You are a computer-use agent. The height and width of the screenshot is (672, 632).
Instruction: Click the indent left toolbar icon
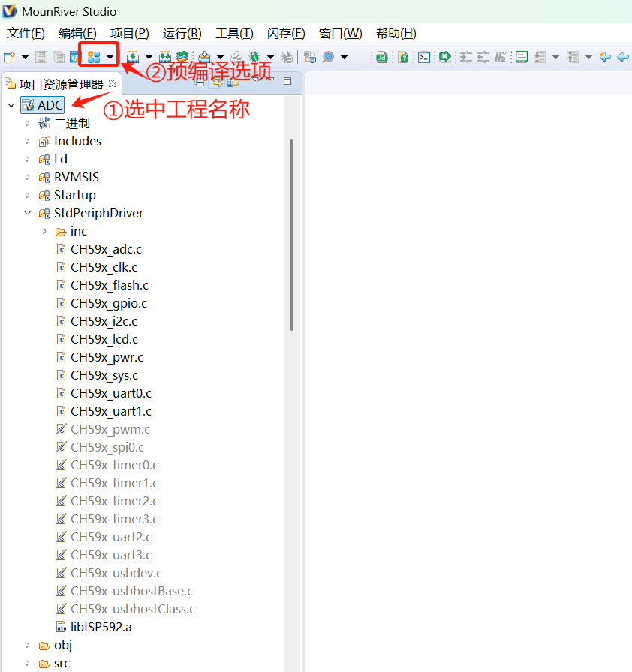483,57
